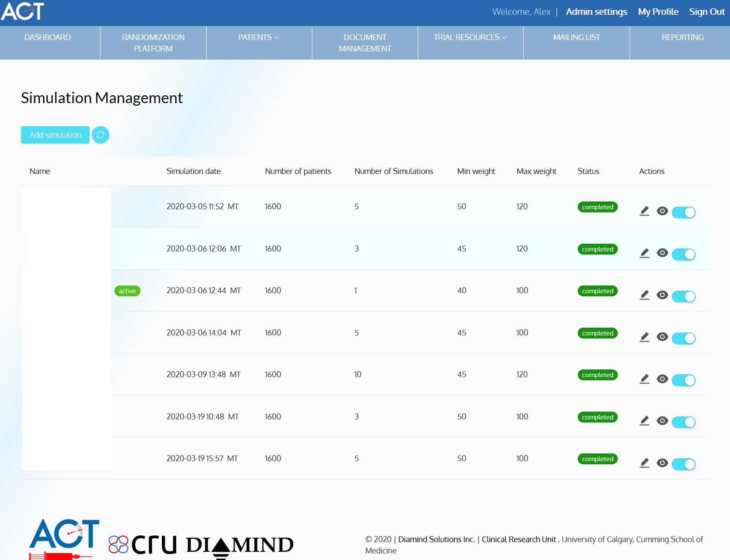Click the refresh simulations circular icon
Viewport: 730px width, 560px height.
tap(100, 135)
